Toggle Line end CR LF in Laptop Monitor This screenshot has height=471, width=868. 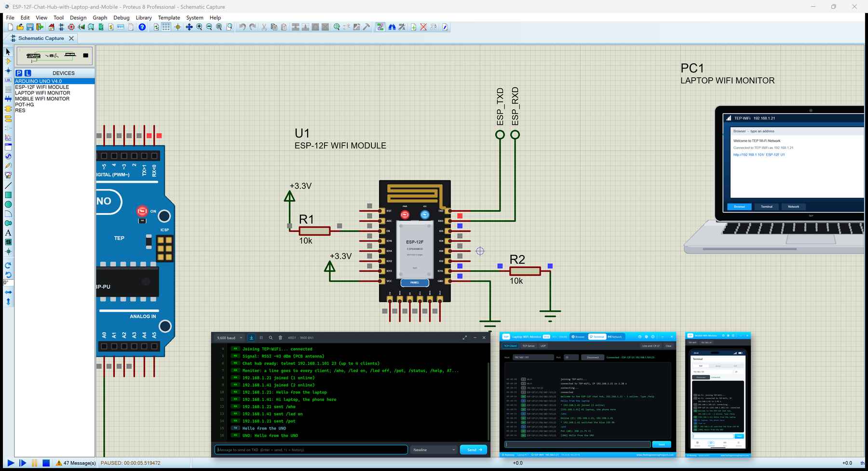click(651, 346)
